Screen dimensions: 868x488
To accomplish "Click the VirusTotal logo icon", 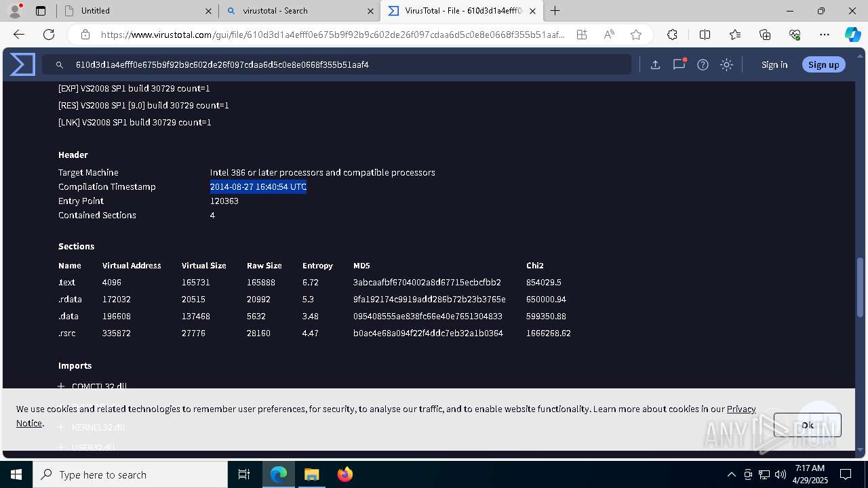I will coord(22,64).
